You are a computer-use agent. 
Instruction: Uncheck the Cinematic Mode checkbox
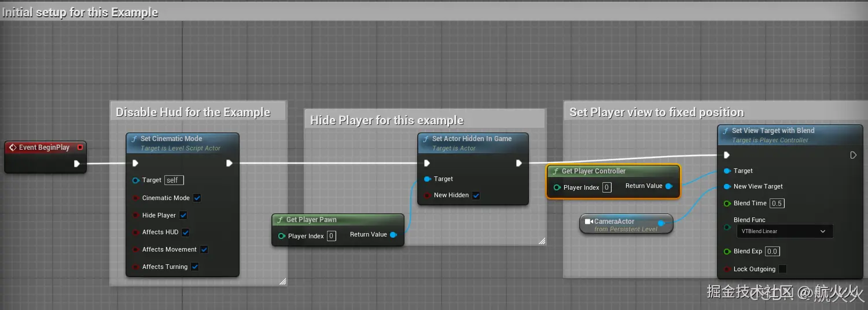pos(197,198)
